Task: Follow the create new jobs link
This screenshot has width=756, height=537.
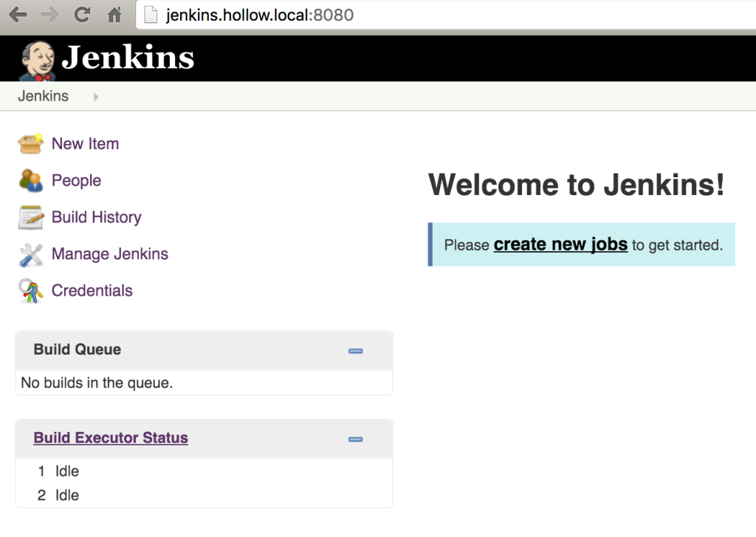Action: (x=560, y=244)
